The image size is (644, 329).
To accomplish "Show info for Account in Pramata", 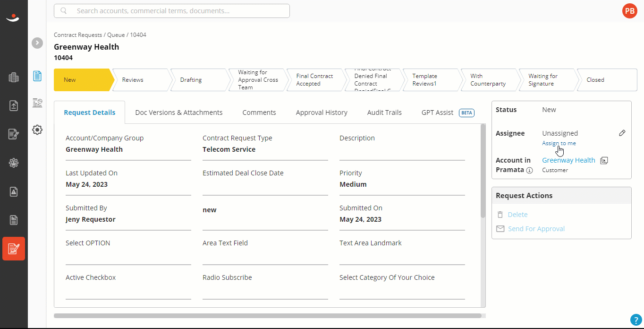I will [x=529, y=170].
